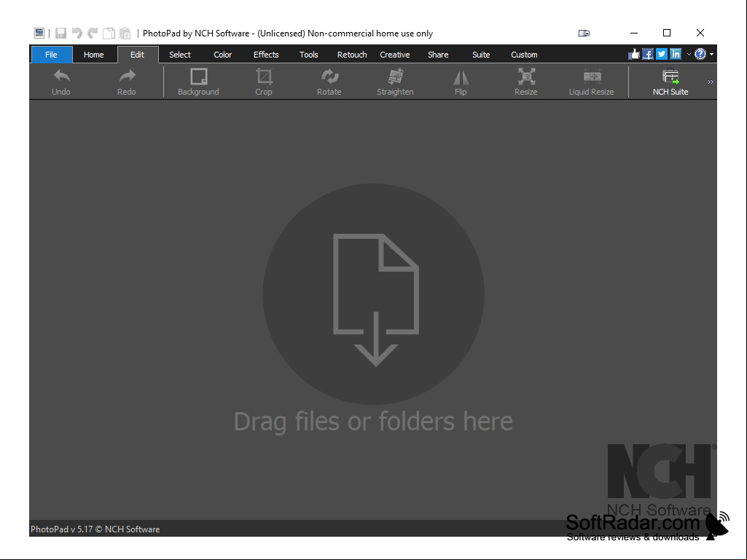Click the 'Drag files or folders here' text

point(373,422)
